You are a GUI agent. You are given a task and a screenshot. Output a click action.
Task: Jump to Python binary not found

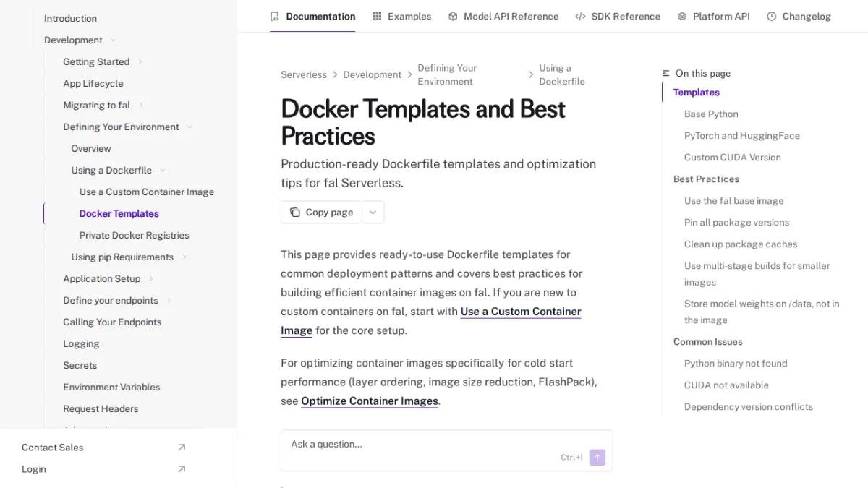[736, 364]
